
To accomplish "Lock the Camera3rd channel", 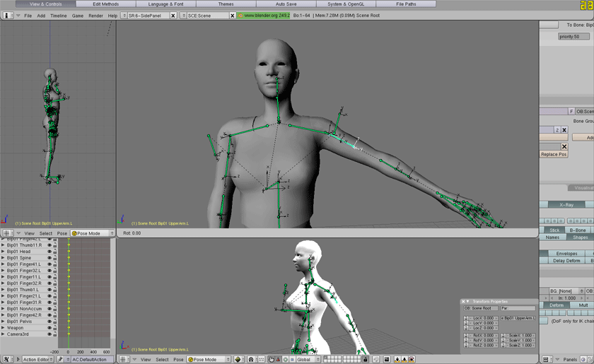I will tap(55, 334).
